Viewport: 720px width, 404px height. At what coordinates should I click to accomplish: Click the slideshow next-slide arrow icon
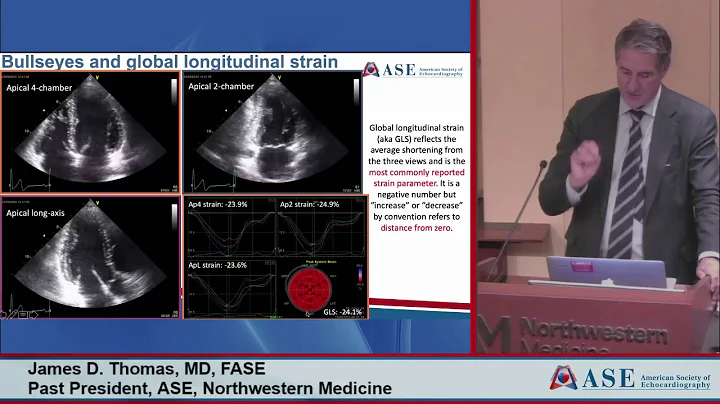[34, 315]
